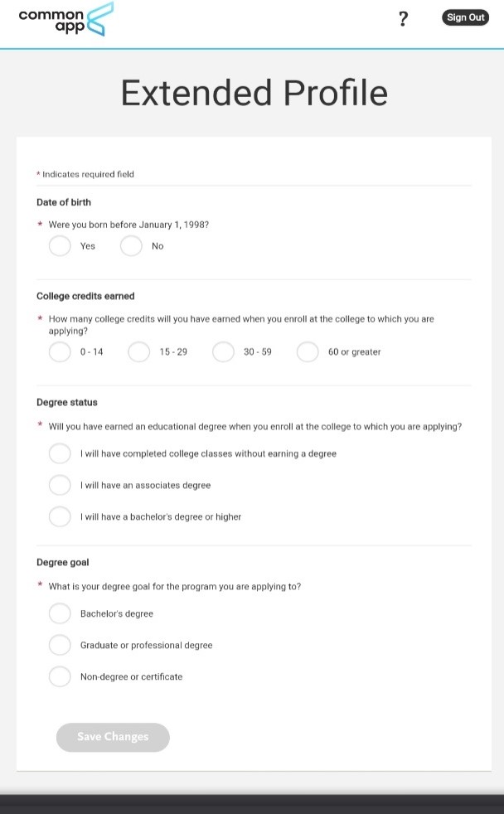
Task: Pick the 15 - 29 credits option
Action: [x=139, y=352]
